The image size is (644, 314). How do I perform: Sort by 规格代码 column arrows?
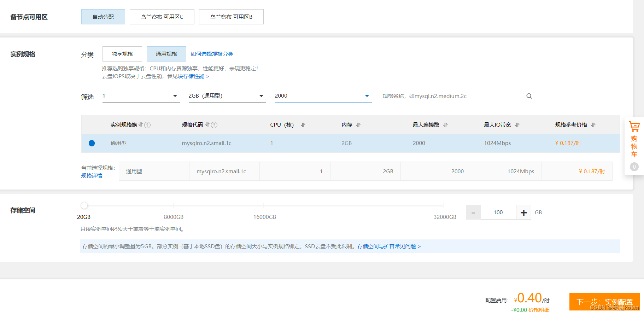pos(207,124)
